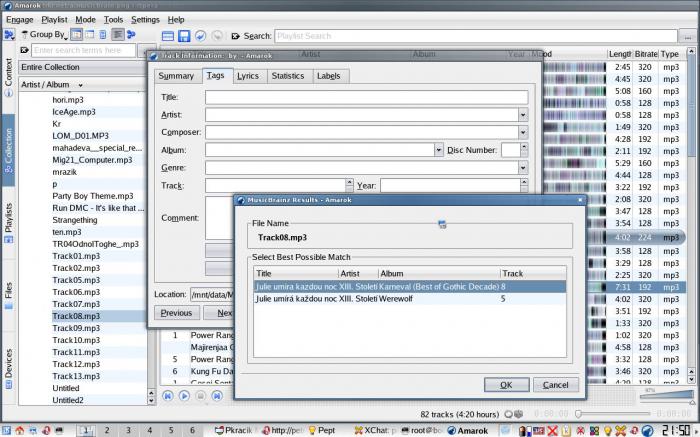Click the stop playback button
Screen dimensions: 700x437
[x=200, y=395]
